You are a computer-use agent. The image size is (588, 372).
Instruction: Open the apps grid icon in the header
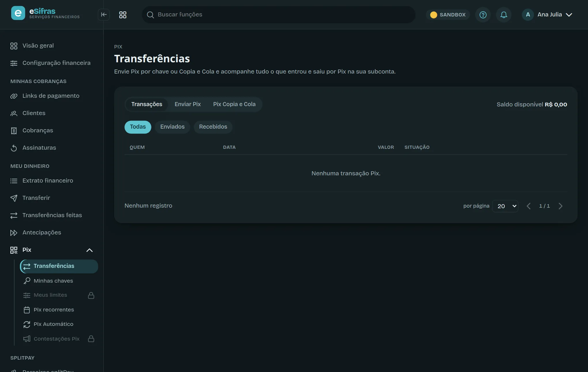[123, 15]
